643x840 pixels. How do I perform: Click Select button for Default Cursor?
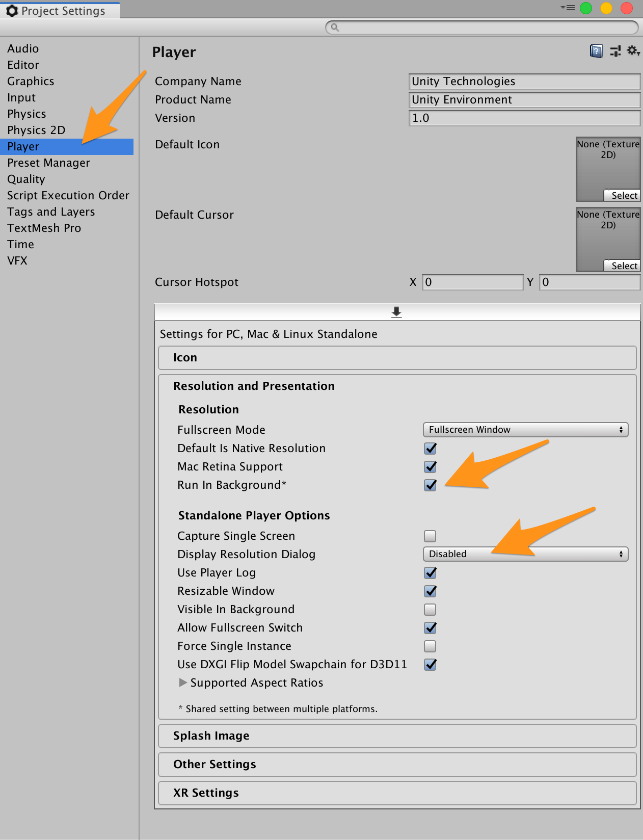pos(622,266)
